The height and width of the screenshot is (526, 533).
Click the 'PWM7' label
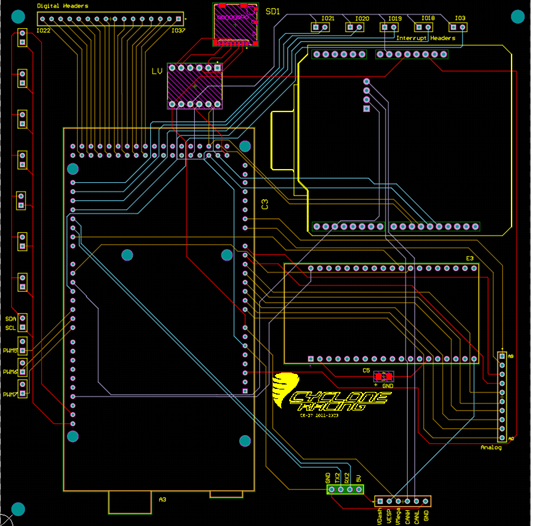click(10, 394)
